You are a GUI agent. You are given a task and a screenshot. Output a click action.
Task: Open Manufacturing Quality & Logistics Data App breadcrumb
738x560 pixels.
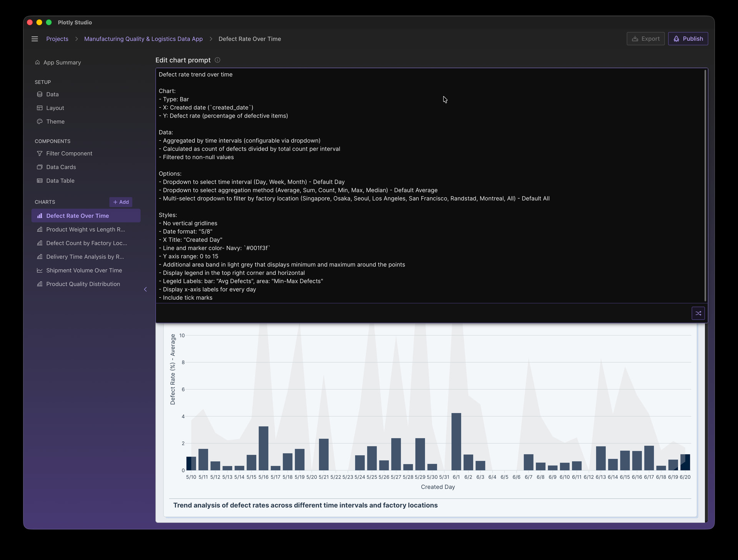[143, 39]
